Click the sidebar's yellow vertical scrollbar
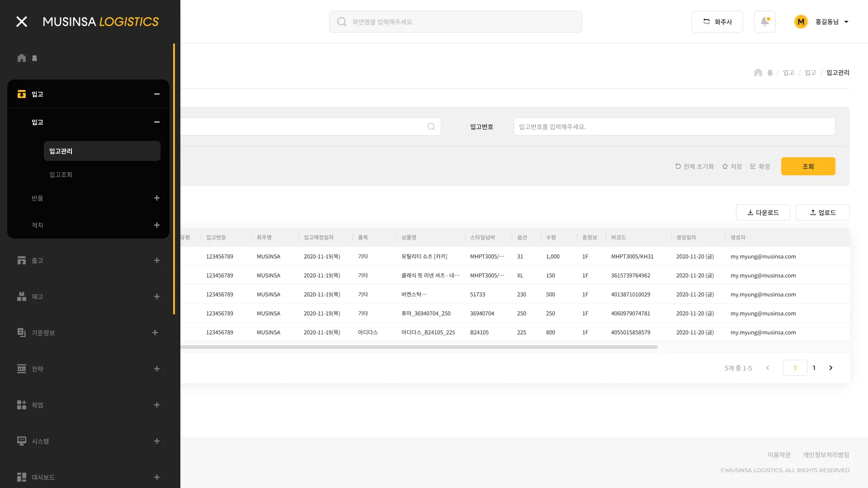The height and width of the screenshot is (488, 868). tap(174, 179)
